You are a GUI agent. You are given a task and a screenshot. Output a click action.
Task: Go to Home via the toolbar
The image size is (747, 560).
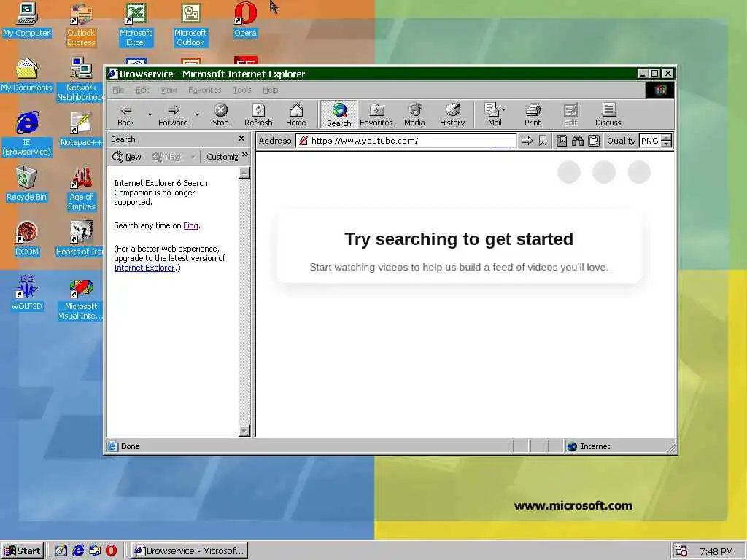[x=296, y=114]
